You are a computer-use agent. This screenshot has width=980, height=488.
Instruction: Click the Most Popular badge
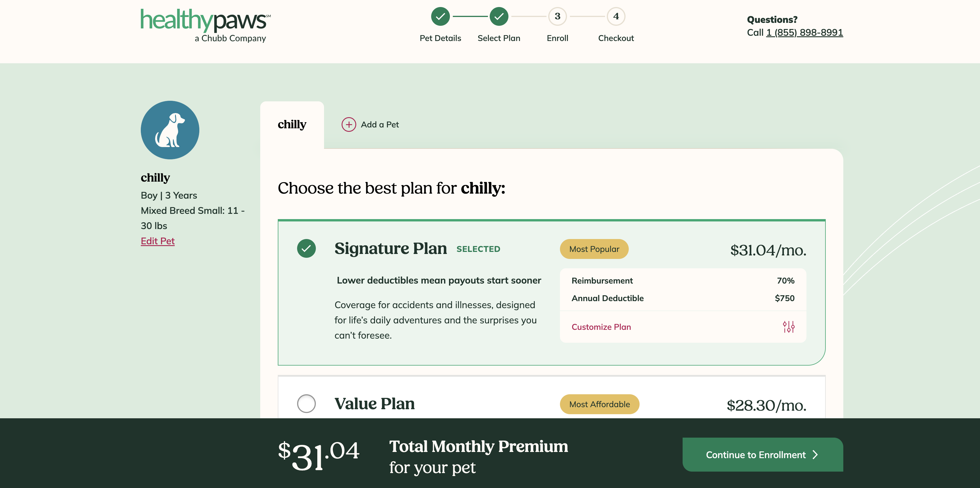click(594, 249)
